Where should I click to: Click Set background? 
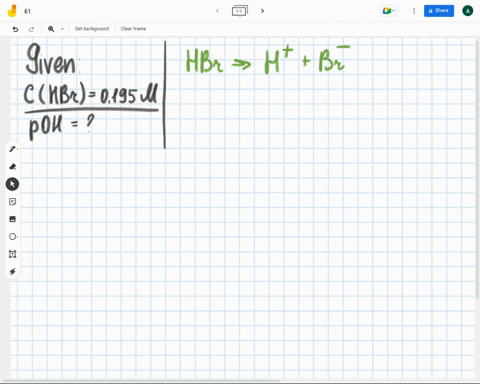click(x=92, y=29)
